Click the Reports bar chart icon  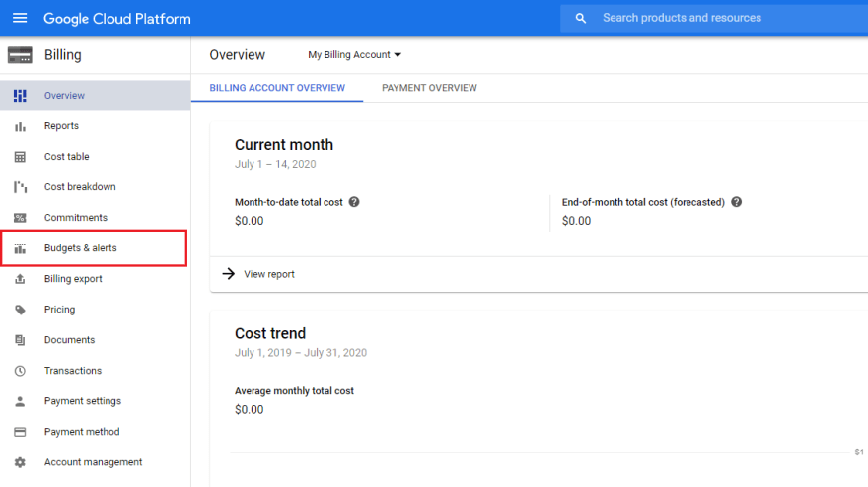(20, 127)
